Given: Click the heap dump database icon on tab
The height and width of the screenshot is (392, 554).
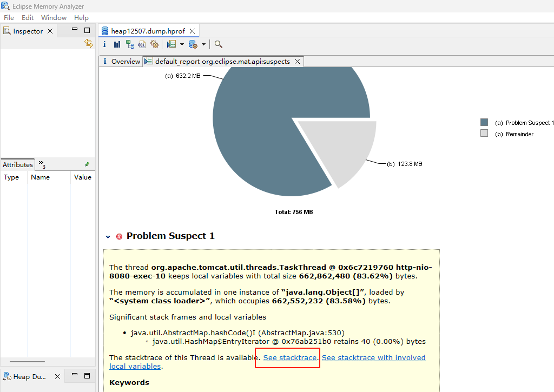Looking at the screenshot, I should 105,31.
